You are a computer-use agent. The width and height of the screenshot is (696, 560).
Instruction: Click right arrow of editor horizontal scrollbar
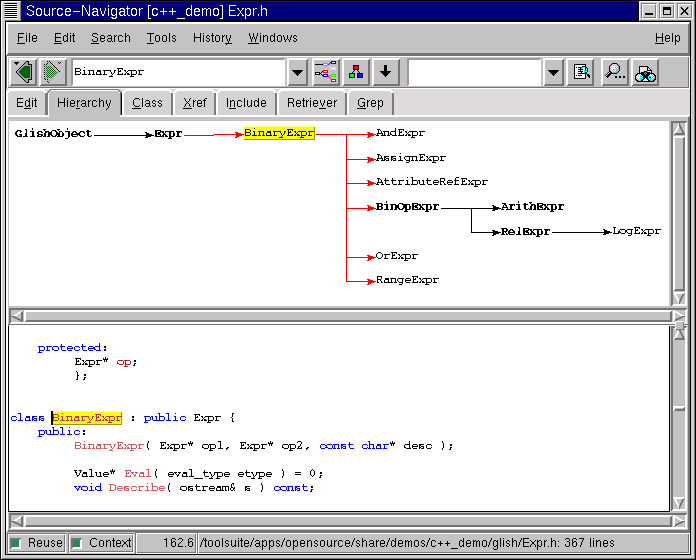click(679, 521)
